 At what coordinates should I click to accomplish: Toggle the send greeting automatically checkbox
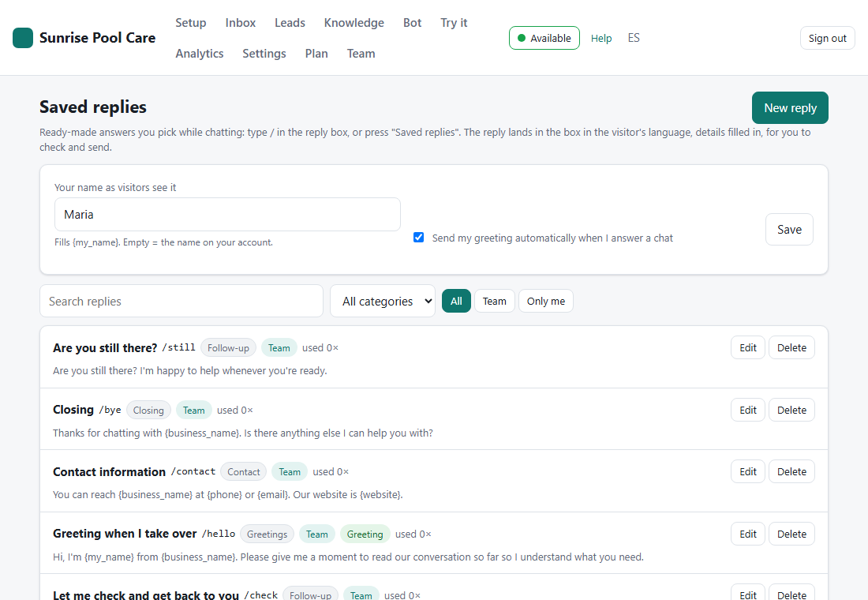418,238
